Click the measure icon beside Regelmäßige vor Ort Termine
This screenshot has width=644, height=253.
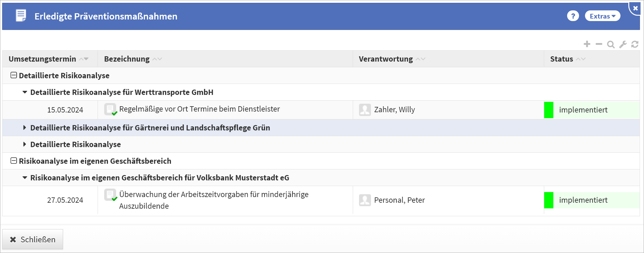pyautogui.click(x=110, y=109)
